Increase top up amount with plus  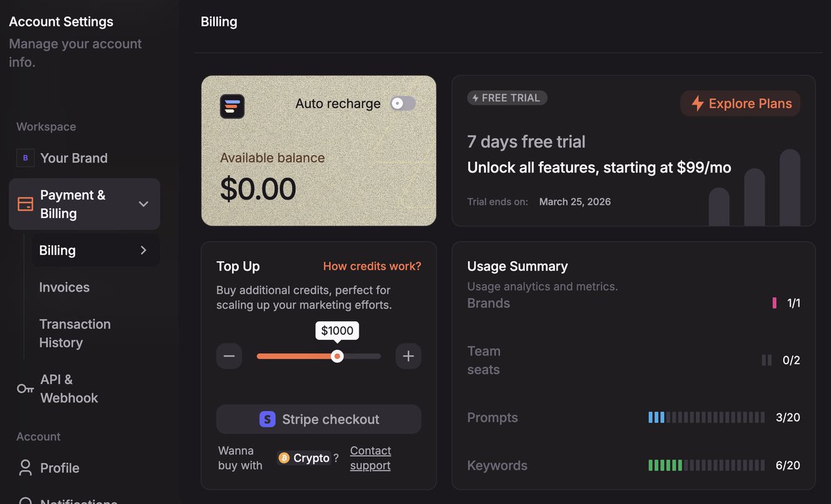409,357
